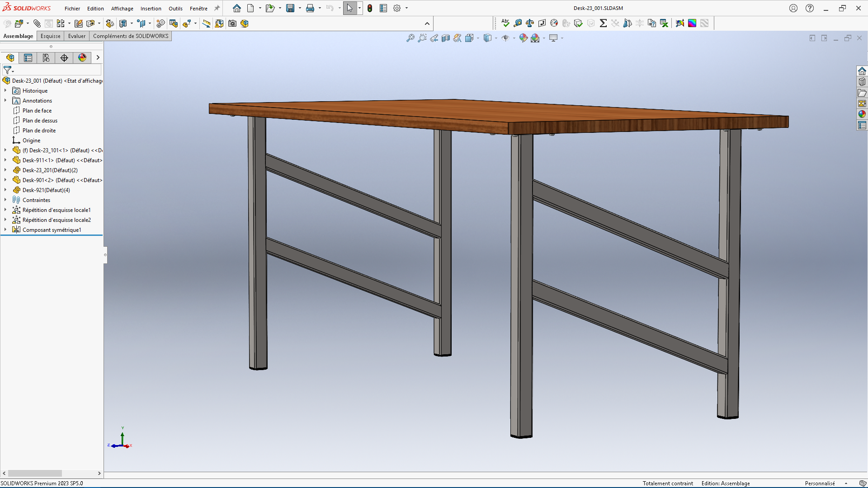Click the Appearances color wheel in right task pane
The height and width of the screenshot is (488, 868).
coord(862,114)
